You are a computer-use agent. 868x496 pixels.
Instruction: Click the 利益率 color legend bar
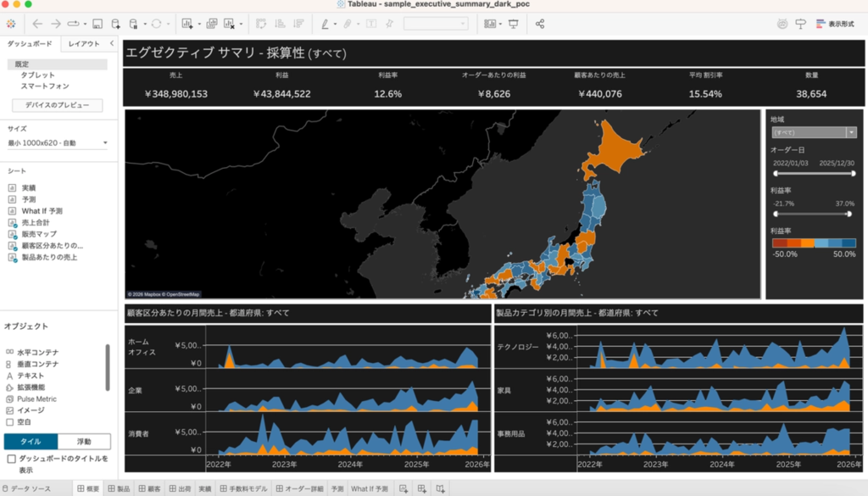click(x=814, y=243)
